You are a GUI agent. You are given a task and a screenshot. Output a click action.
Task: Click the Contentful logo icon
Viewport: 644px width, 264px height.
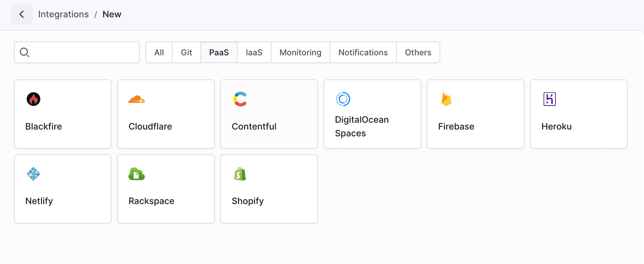240,99
